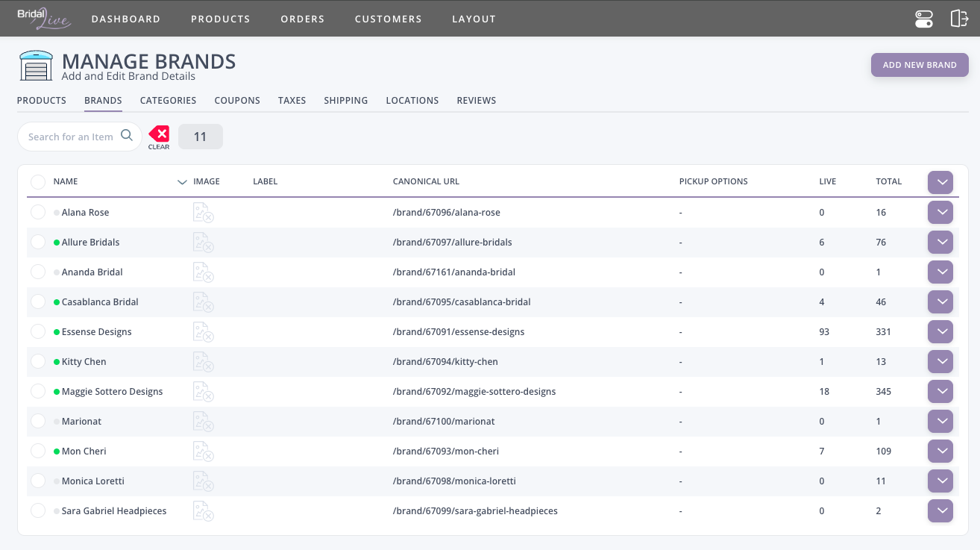Click the red Clear filter icon
Screen dimensions: 980x550
coord(159,136)
